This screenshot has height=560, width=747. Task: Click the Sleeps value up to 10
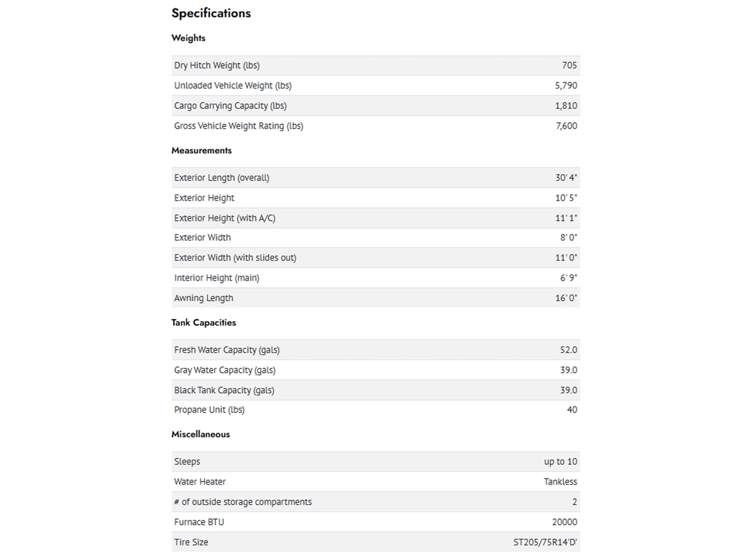coord(561,462)
